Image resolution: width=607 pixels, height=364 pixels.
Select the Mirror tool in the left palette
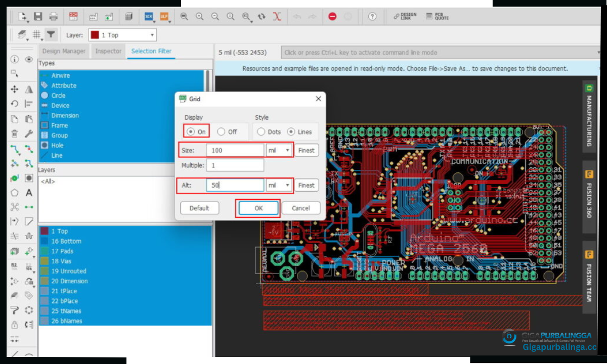pyautogui.click(x=29, y=89)
